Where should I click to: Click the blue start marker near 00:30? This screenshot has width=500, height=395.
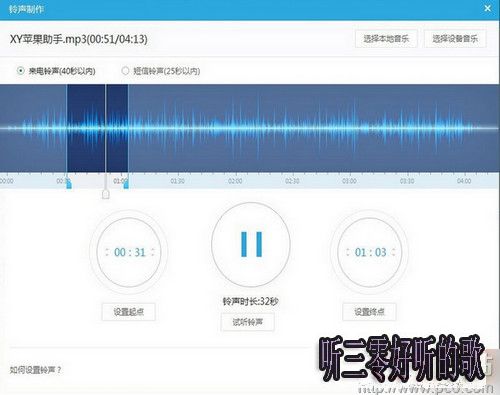[69, 184]
